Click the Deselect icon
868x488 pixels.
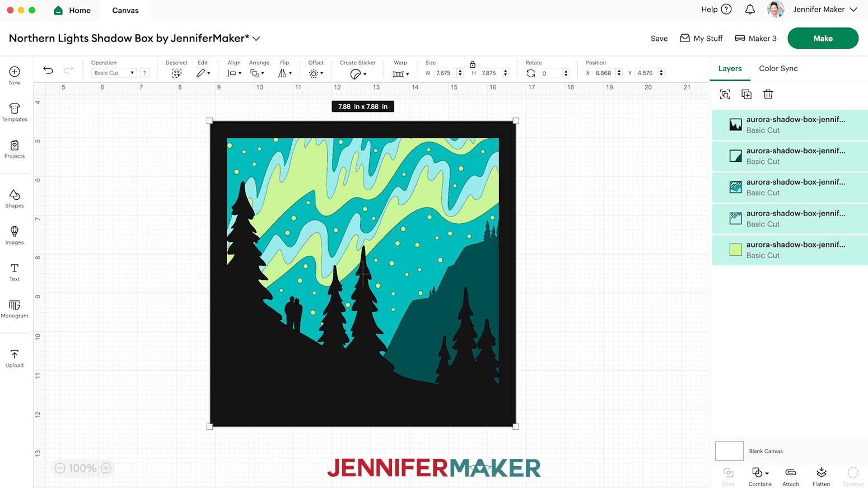tap(176, 73)
